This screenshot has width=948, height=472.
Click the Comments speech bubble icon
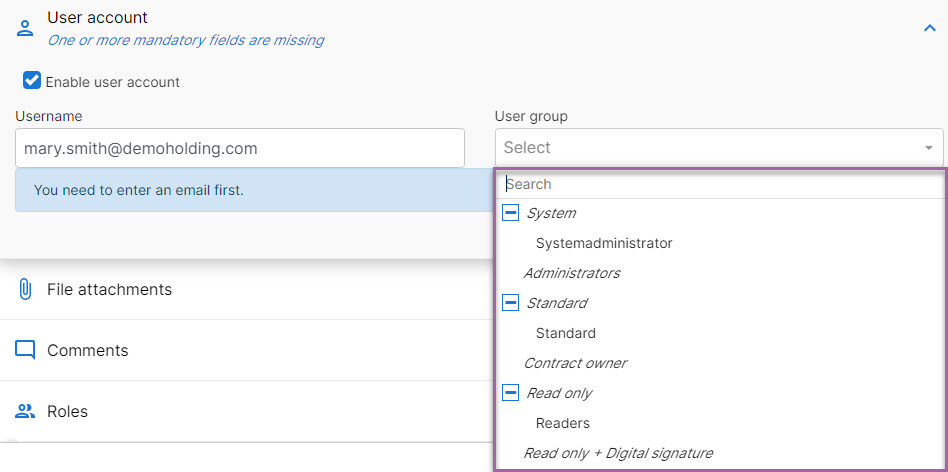pos(25,351)
